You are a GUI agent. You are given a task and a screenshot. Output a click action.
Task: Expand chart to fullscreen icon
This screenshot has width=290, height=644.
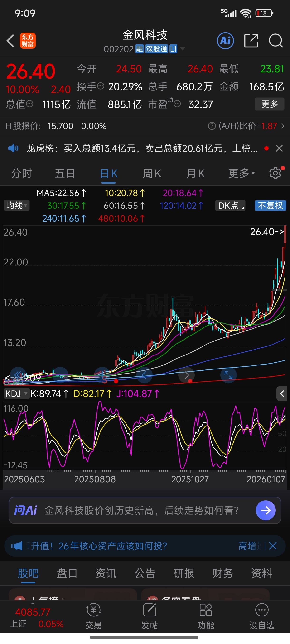click(x=228, y=375)
